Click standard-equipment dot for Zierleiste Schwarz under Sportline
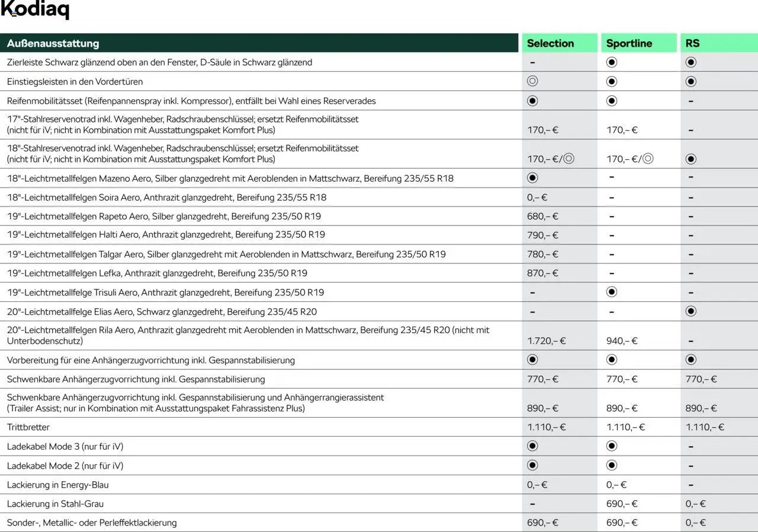The width and height of the screenshot is (758, 532). pyautogui.click(x=612, y=62)
